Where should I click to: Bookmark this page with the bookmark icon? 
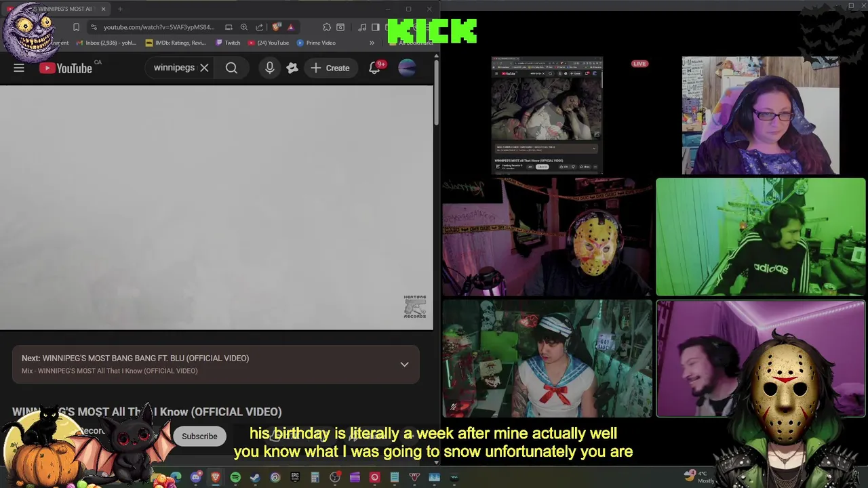coord(76,27)
